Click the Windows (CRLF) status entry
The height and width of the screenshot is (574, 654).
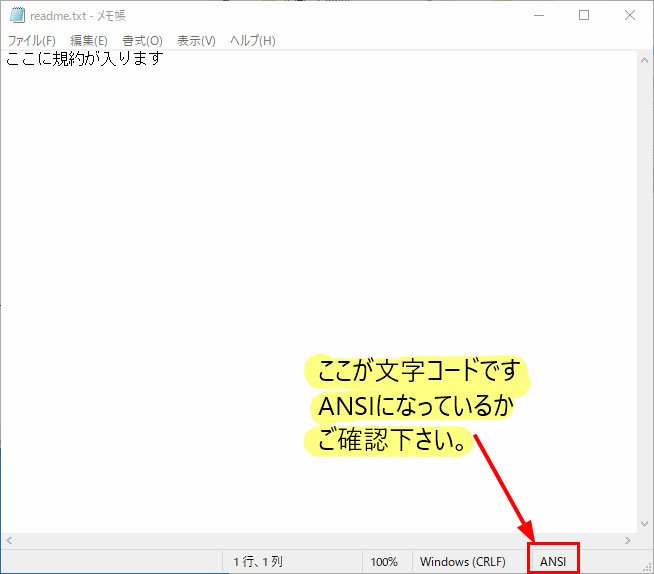point(463,562)
